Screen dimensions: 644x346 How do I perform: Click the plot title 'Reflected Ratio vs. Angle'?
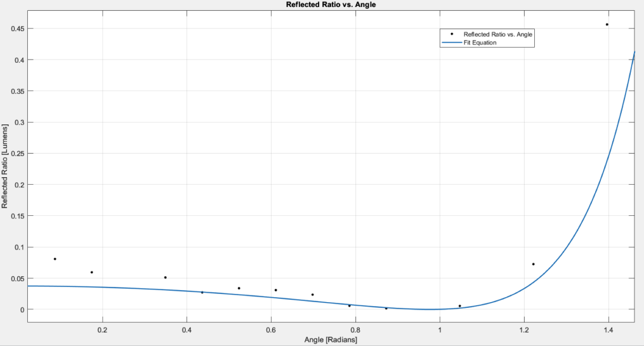(x=322, y=5)
